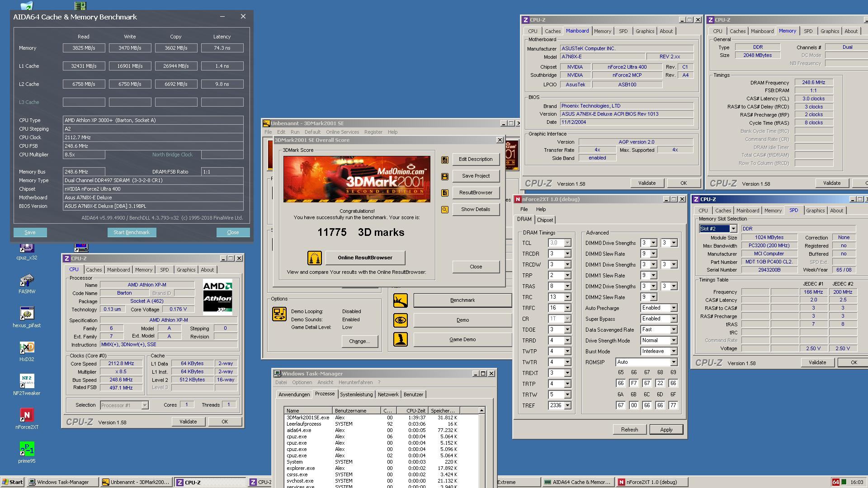This screenshot has height=488, width=868.
Task: Click Change... in 3DMark Options
Action: 359,342
